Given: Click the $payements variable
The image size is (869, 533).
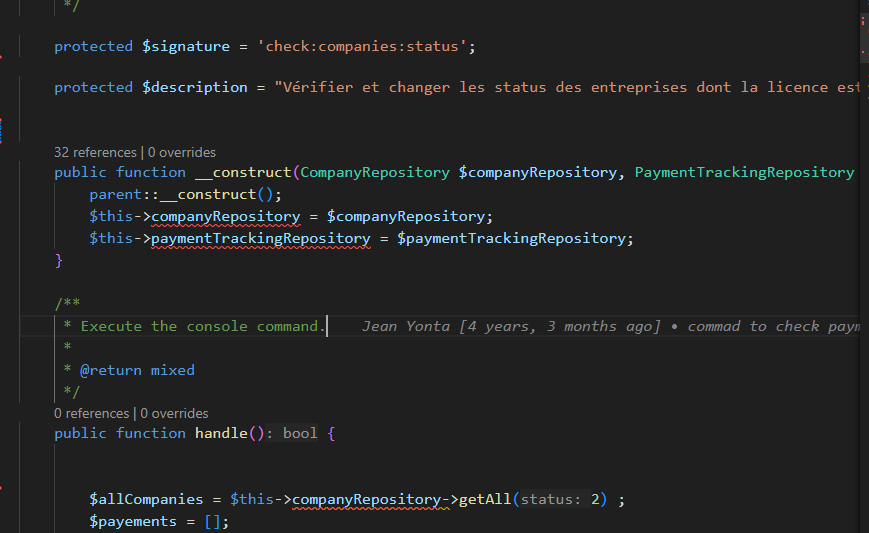Looking at the screenshot, I should pos(133,522).
